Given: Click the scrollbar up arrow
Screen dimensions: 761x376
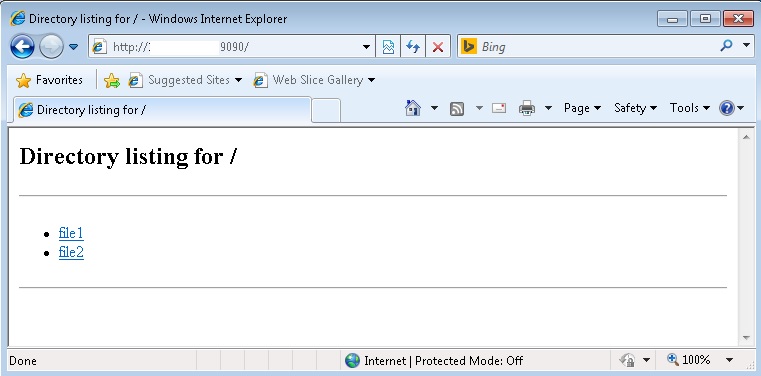Looking at the screenshot, I should click(x=745, y=137).
